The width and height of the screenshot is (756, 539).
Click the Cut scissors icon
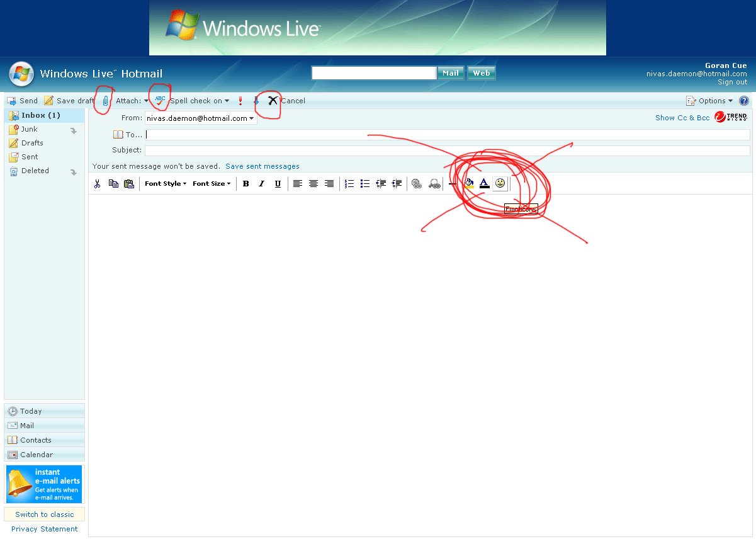point(97,184)
